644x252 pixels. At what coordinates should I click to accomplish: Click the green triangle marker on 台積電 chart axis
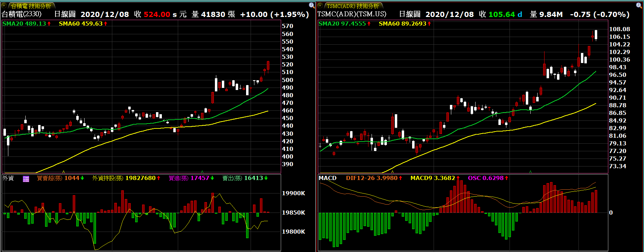pos(202,172)
